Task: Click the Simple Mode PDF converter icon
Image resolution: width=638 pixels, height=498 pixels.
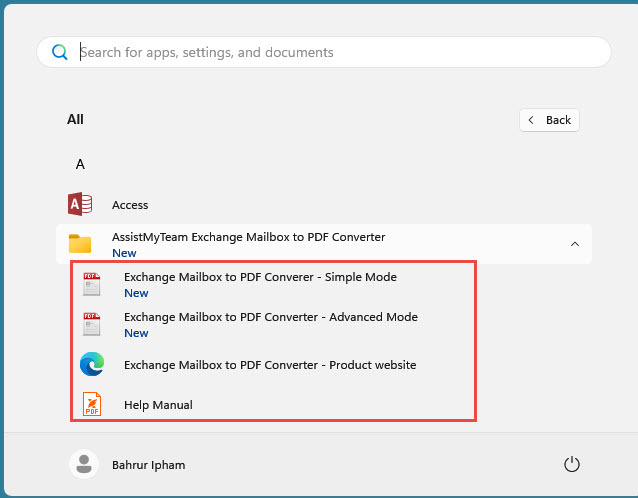Action: coord(92,285)
